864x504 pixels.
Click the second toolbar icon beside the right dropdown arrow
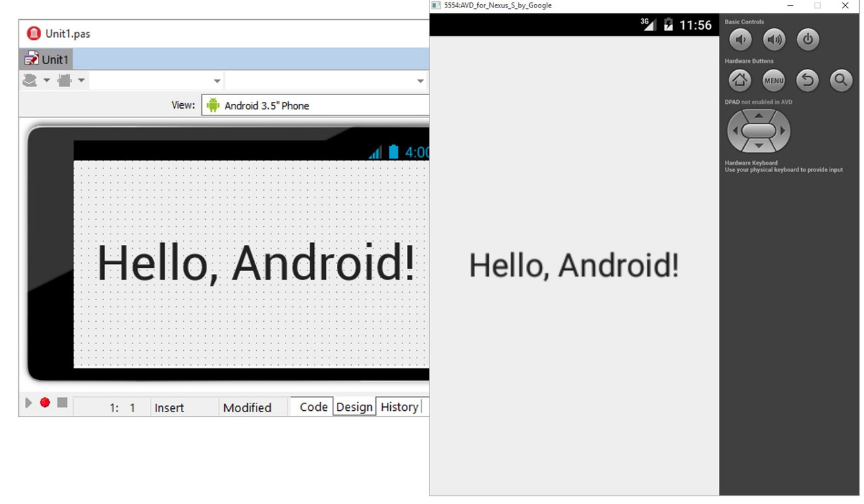pyautogui.click(x=65, y=81)
